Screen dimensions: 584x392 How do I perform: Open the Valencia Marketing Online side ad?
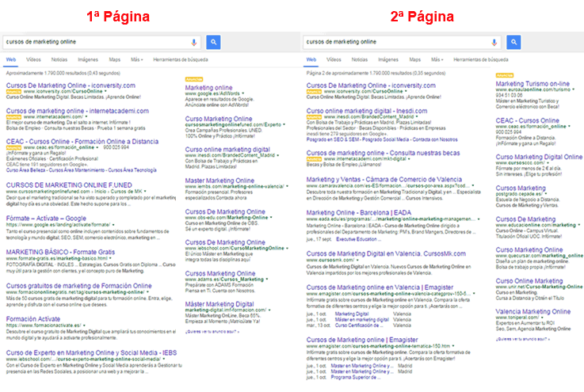click(533, 311)
